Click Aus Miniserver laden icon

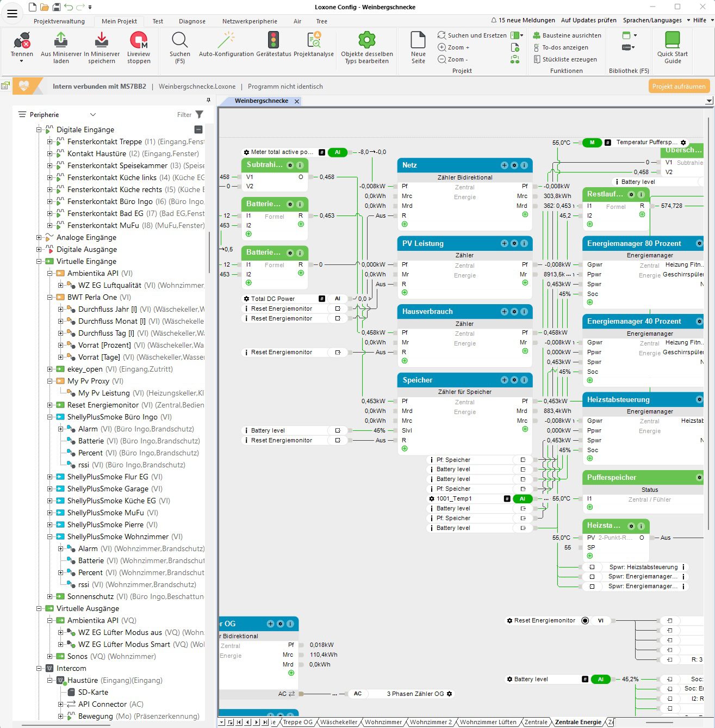(61, 41)
